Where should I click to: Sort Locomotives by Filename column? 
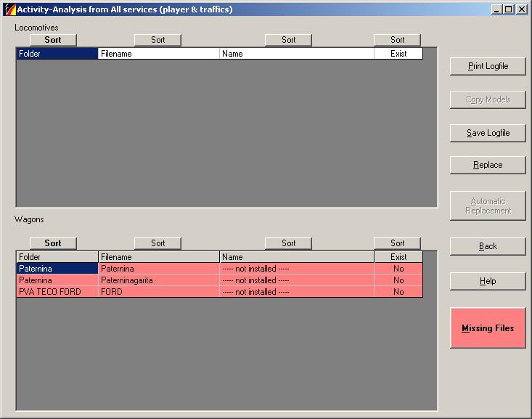(157, 40)
